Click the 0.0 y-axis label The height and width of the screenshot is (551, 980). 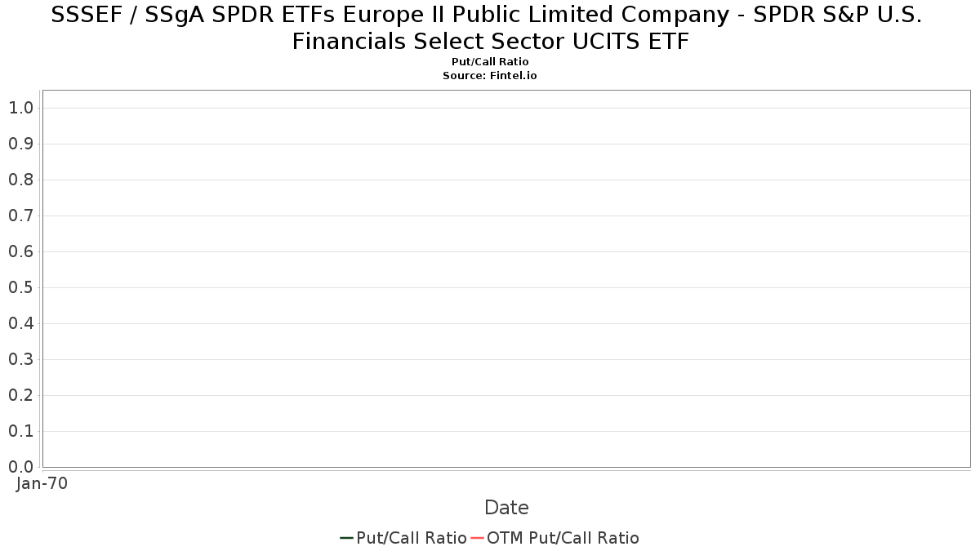point(20,467)
